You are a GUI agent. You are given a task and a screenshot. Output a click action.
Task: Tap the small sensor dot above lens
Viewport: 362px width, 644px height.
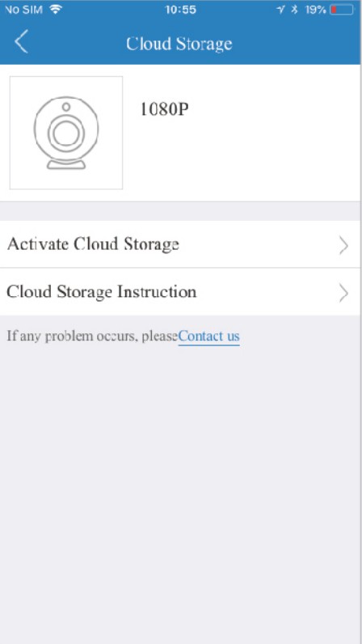(x=66, y=107)
